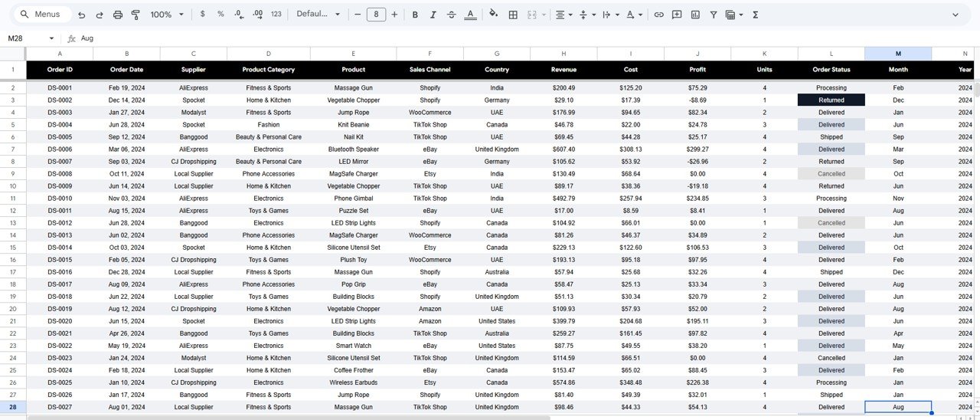Viewport: 980px width, 420px height.
Task: Open the fill color picker
Action: click(493, 15)
